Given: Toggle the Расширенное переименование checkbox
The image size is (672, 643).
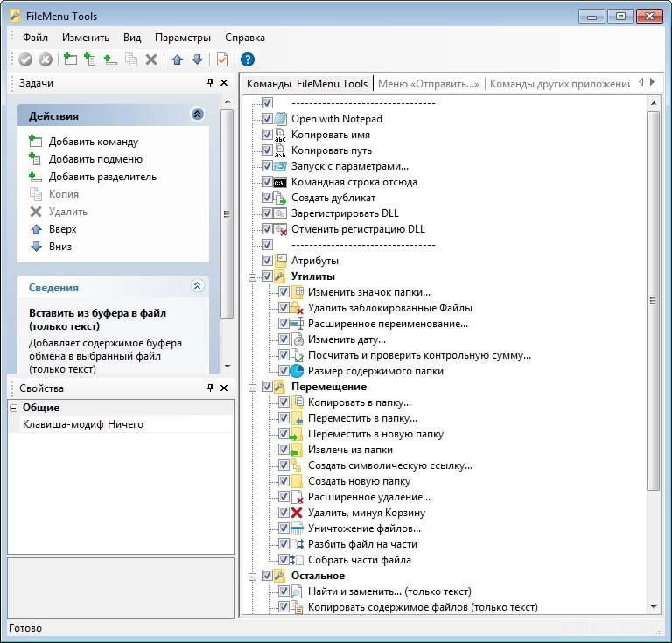Looking at the screenshot, I should coord(283,323).
